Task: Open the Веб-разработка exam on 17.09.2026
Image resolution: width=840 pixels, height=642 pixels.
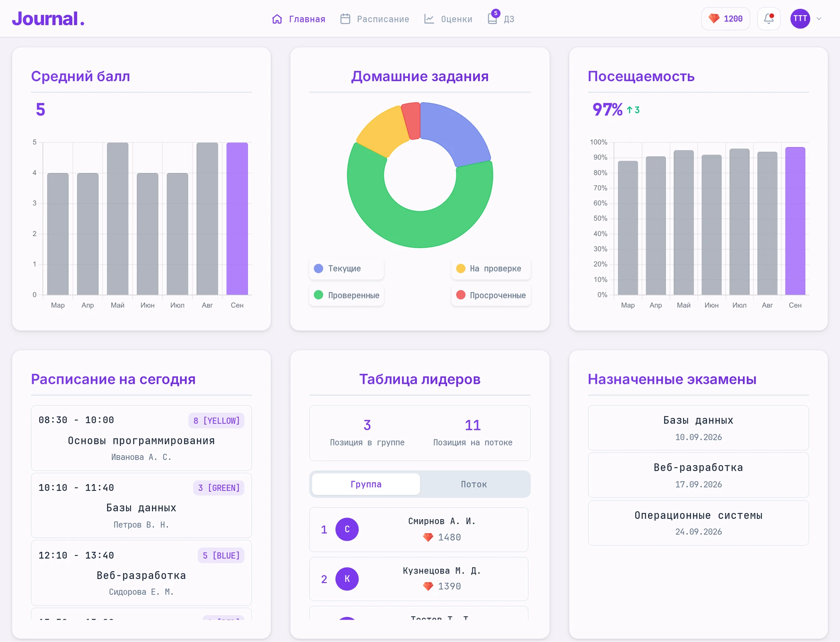Action: (698, 475)
